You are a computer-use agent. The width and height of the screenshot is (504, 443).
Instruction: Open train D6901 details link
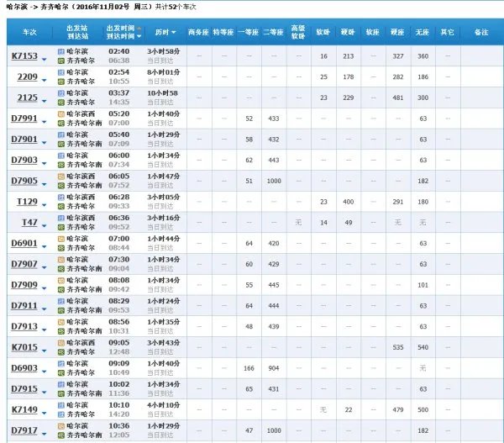(x=24, y=243)
